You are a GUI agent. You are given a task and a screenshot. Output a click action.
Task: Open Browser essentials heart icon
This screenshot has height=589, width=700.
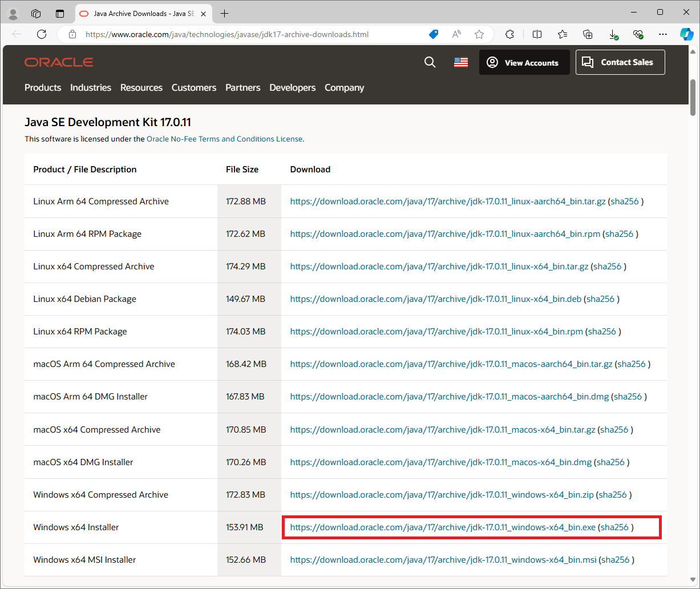(x=638, y=34)
